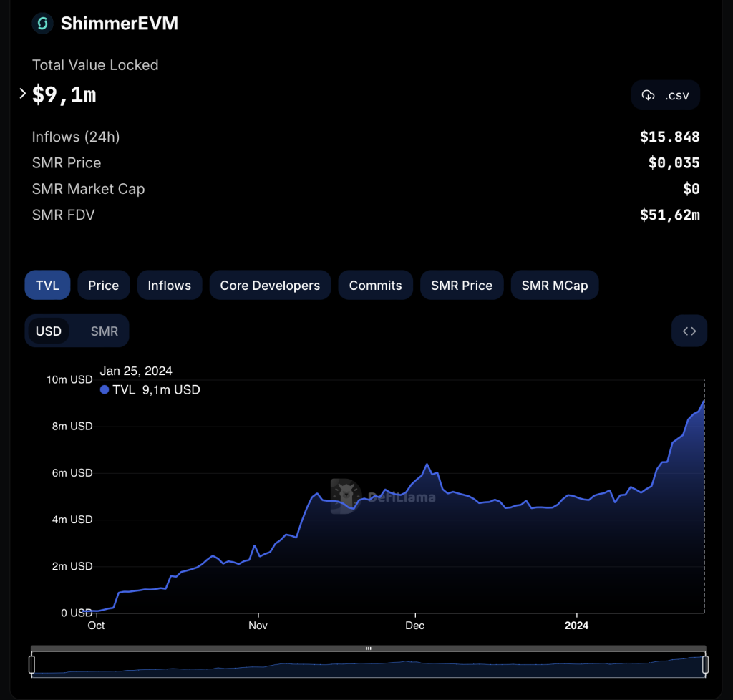Switch to the Price tab
733x700 pixels.
tap(103, 285)
